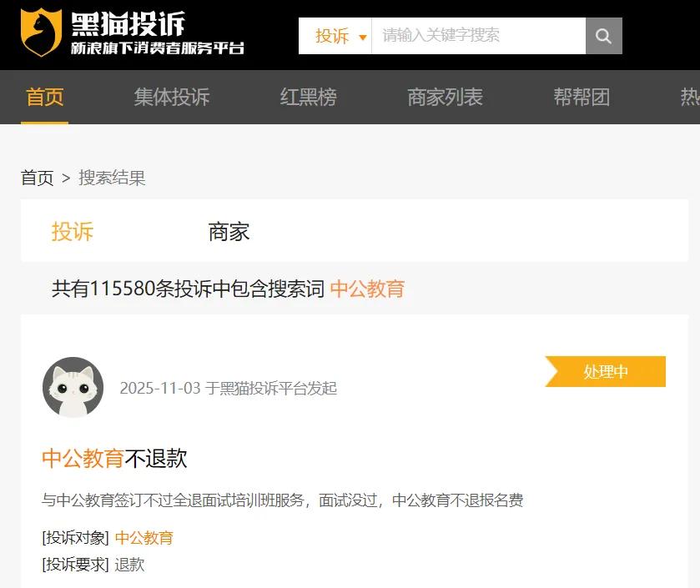The width and height of the screenshot is (700, 588).
Task: Click the cat avatar of complainant
Action: coord(73,387)
